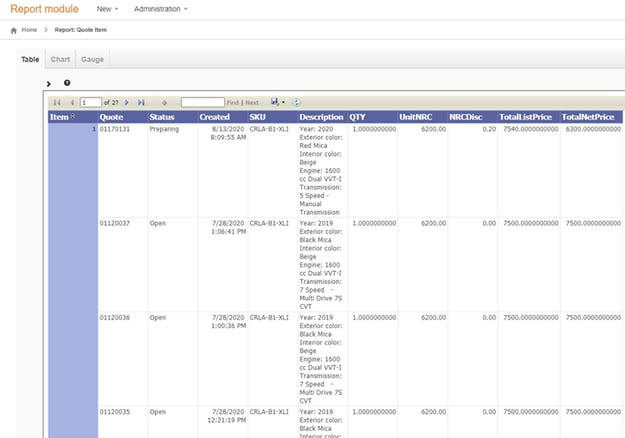Click the Report module title
The image size is (625, 438).
pyautogui.click(x=44, y=9)
